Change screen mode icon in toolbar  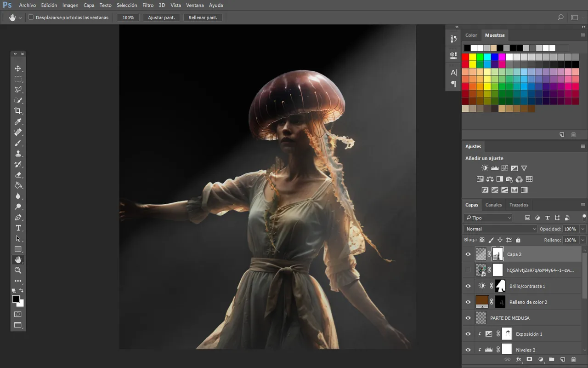pyautogui.click(x=18, y=325)
